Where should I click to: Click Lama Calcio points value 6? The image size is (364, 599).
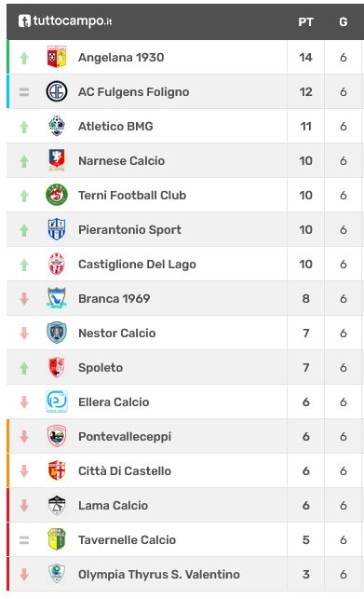click(x=305, y=506)
